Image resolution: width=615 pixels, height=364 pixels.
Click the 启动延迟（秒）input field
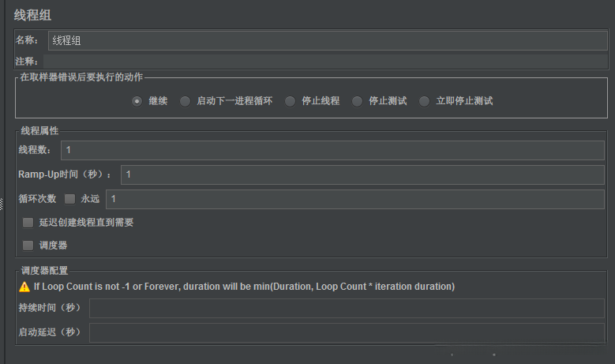coord(347,332)
